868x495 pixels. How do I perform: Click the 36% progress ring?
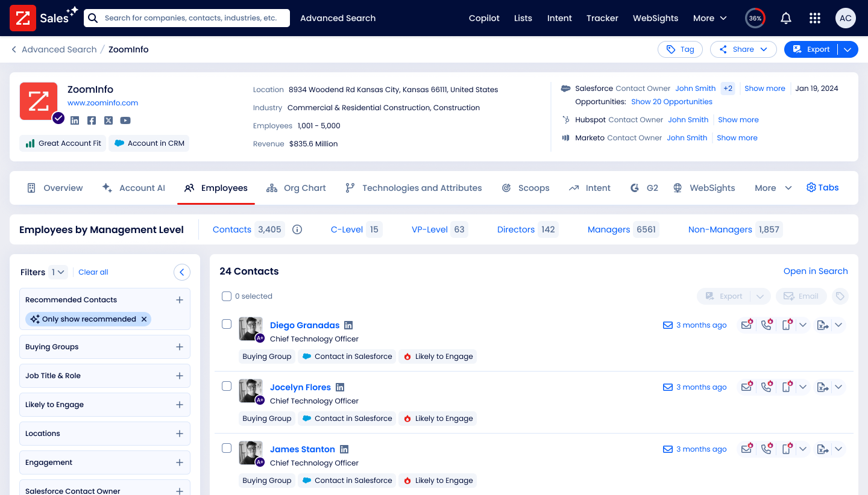[x=755, y=18]
